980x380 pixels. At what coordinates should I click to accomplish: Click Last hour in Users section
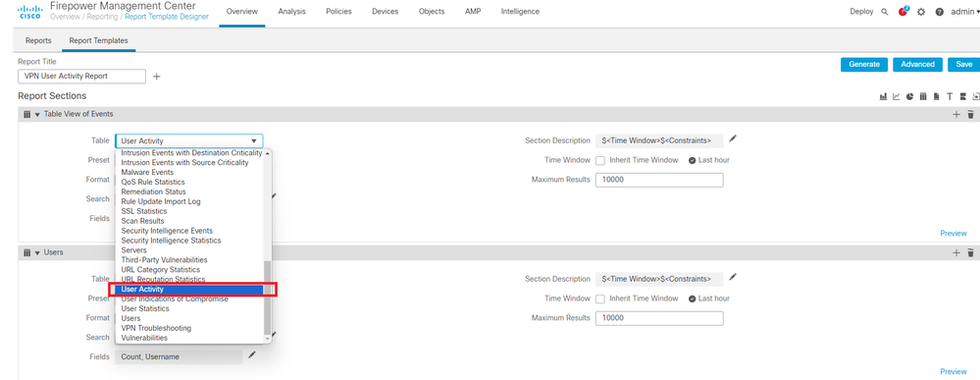click(709, 299)
